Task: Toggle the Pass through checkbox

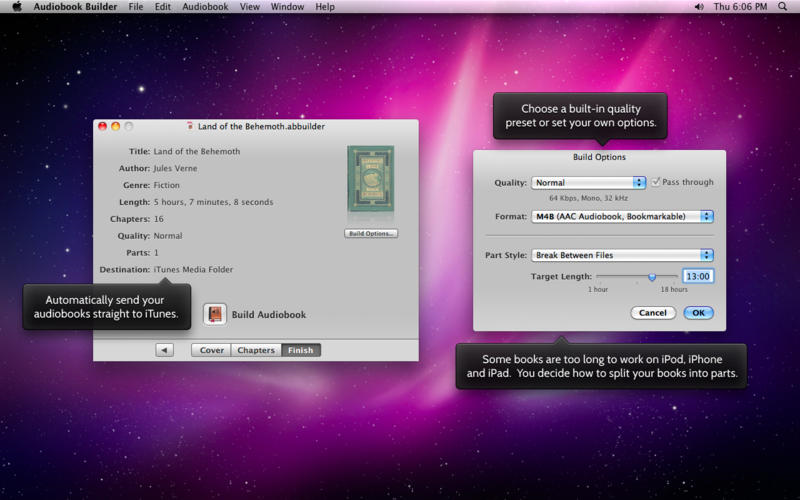Action: (656, 182)
